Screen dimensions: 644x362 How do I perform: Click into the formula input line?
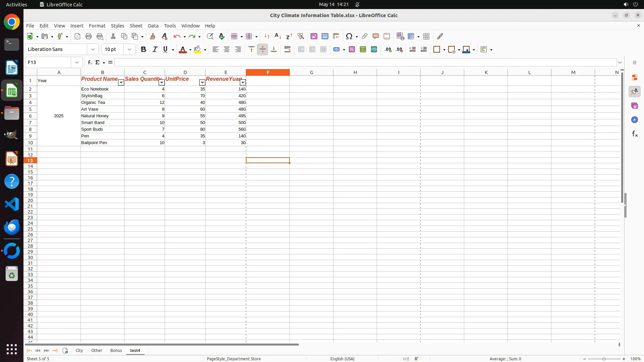click(x=365, y=62)
